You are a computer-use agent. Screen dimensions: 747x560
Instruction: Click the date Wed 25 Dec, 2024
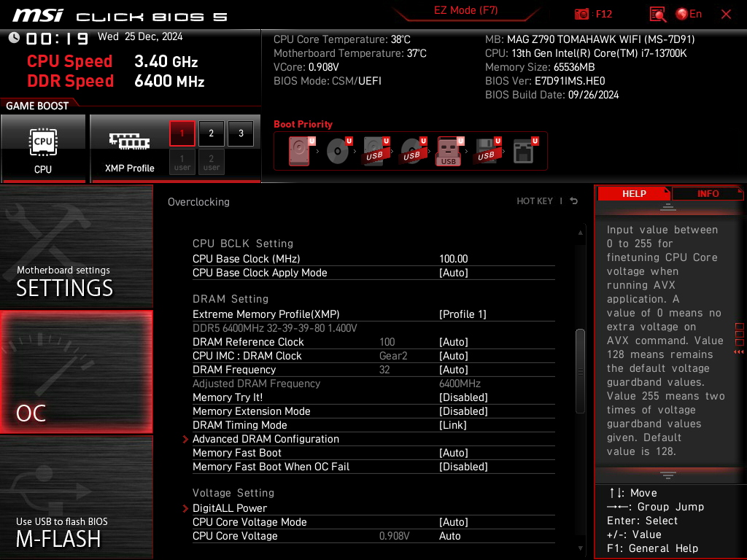(140, 36)
